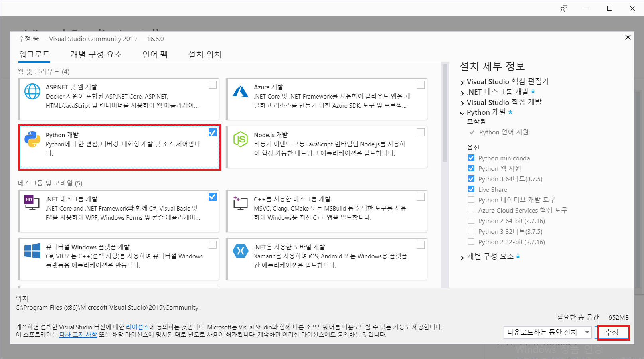
Task: Enable the C++ 데스크톱 개발 workload checkbox
Action: click(421, 197)
